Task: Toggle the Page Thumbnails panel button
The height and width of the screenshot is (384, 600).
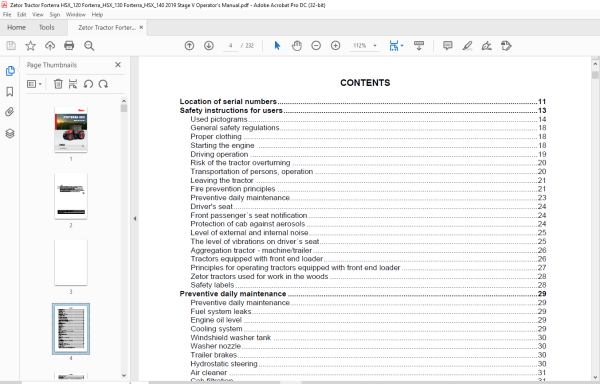Action: point(10,71)
